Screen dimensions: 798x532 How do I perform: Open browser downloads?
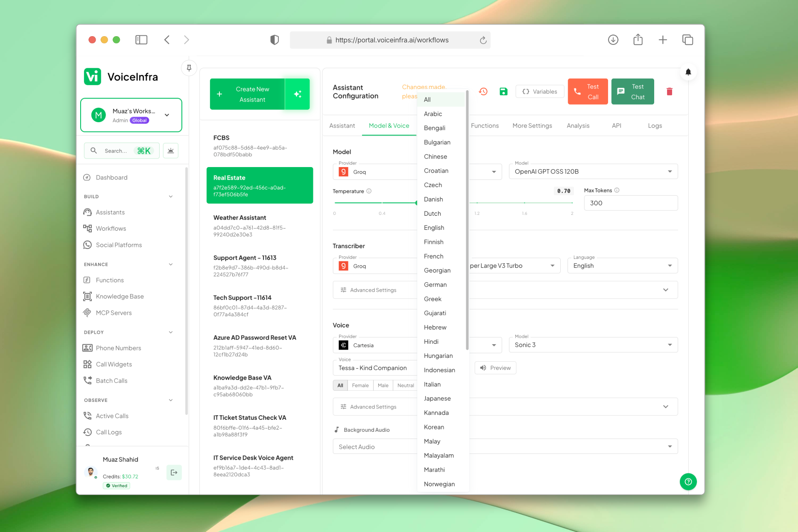[x=613, y=40]
